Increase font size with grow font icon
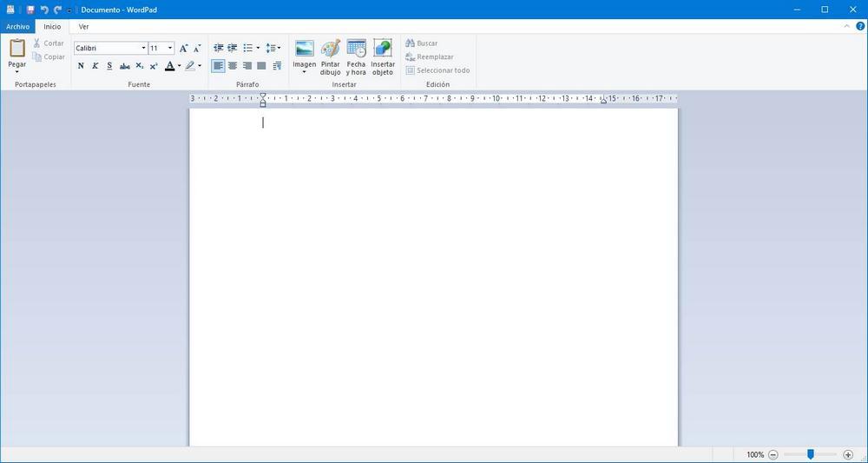This screenshot has width=868, height=463. (184, 48)
